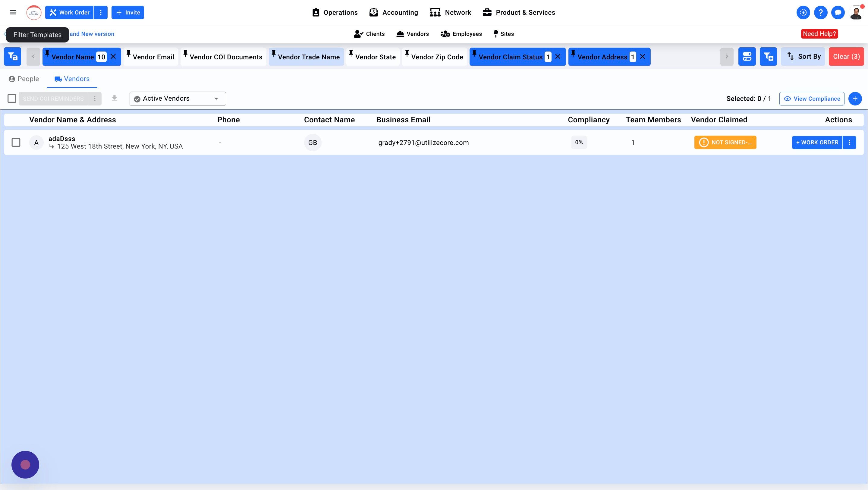Image resolution: width=868 pixels, height=490 pixels.
Task: Click the Filter Templates save icon
Action: [x=12, y=57]
